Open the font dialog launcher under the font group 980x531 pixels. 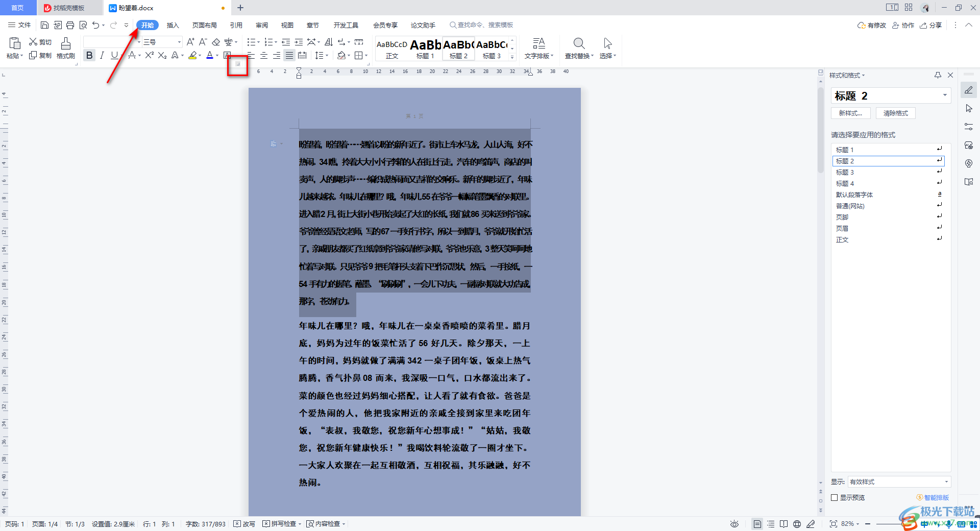[237, 64]
